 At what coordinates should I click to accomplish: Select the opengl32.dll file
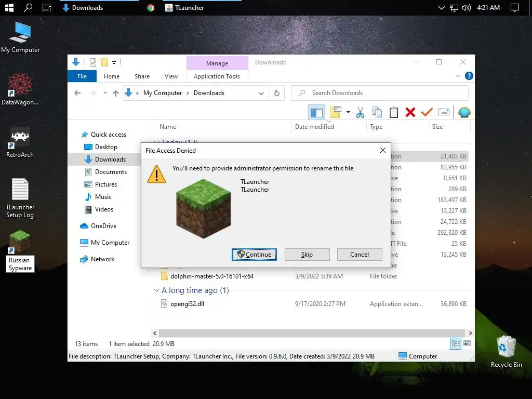187,303
